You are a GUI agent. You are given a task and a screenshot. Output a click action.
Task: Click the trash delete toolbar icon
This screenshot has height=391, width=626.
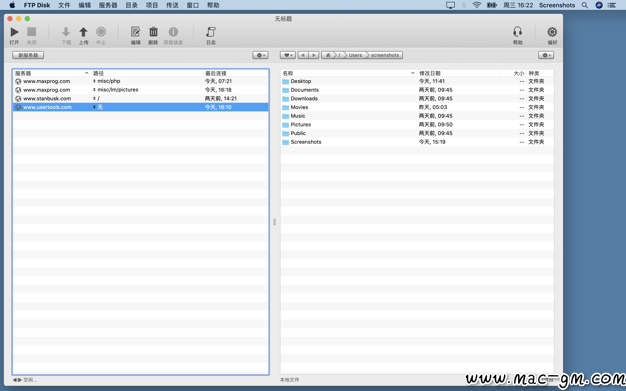[153, 32]
